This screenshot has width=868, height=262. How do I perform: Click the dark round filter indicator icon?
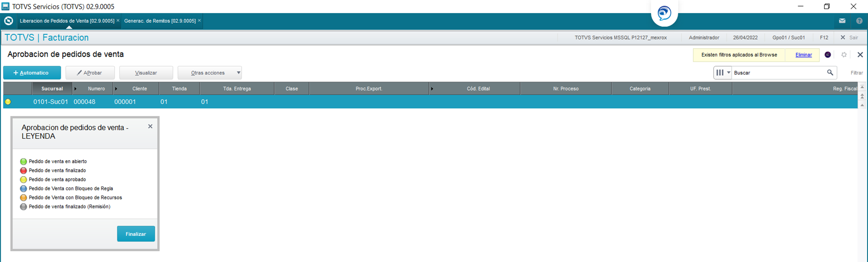click(x=827, y=55)
